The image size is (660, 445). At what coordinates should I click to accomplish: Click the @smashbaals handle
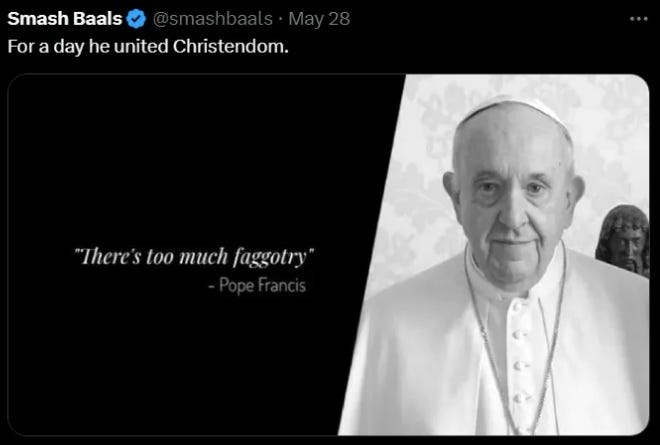tap(213, 19)
